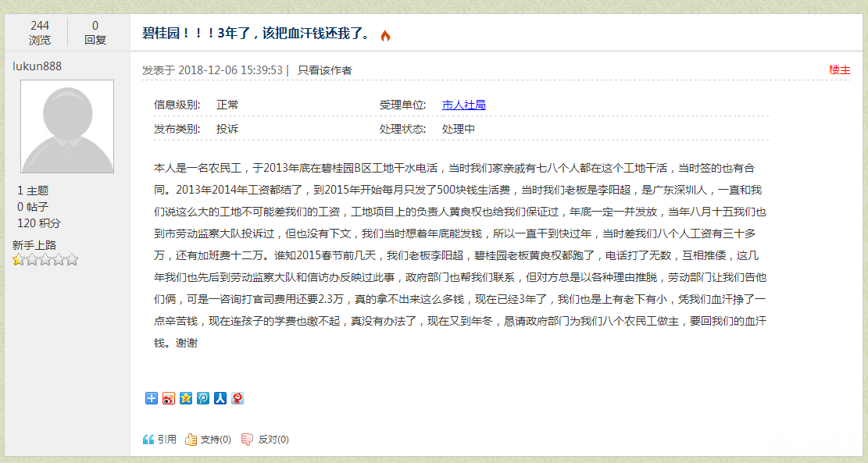Viewport: 868px width, 463px height.
Task: Share the post to Sina Weibo
Action: [x=168, y=398]
